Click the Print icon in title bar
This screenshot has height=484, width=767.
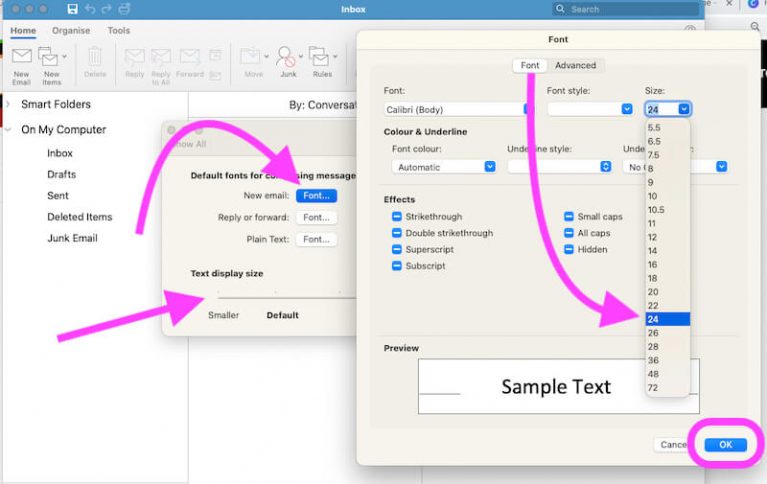coord(124,9)
